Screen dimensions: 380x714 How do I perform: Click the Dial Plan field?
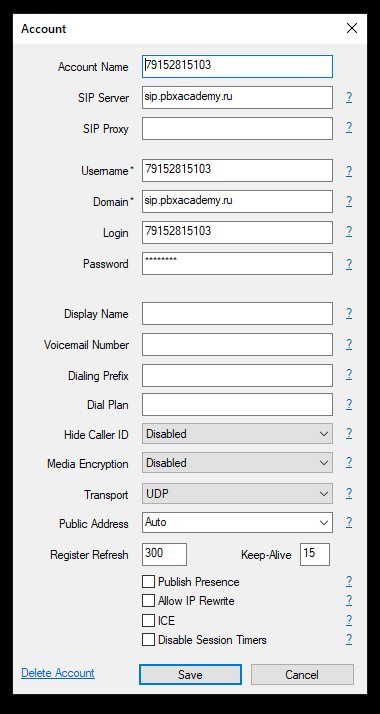[x=237, y=404]
